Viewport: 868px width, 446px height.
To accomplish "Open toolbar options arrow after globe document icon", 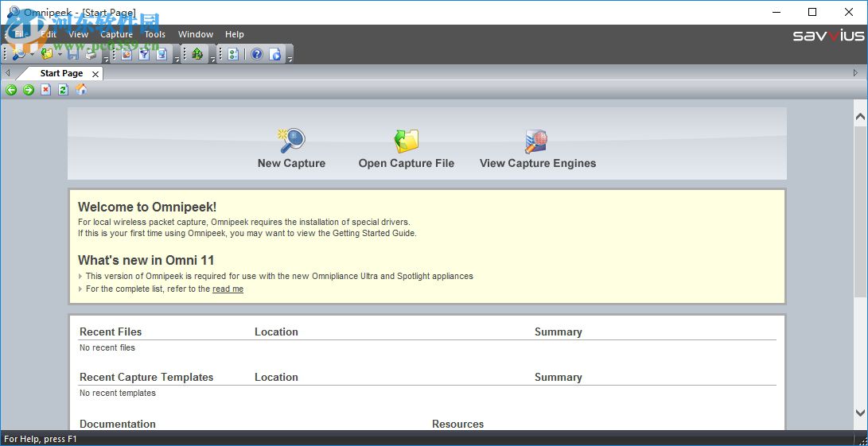I will tap(177, 59).
